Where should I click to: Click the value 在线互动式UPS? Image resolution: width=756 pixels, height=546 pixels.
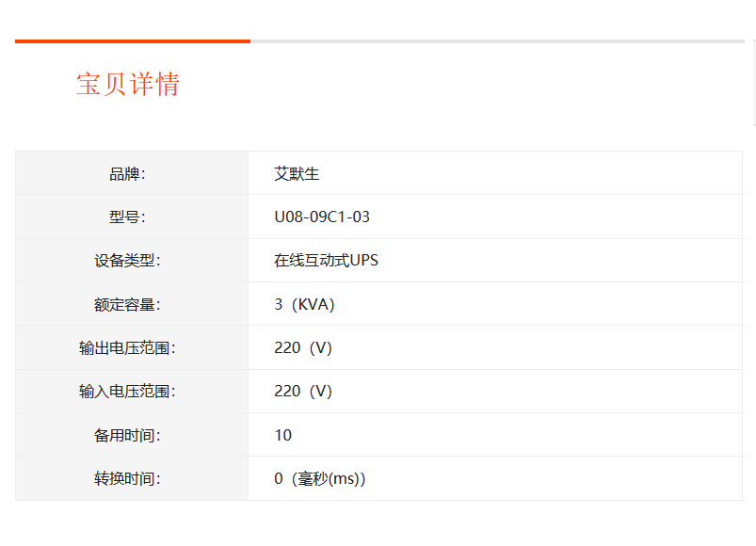point(326,261)
